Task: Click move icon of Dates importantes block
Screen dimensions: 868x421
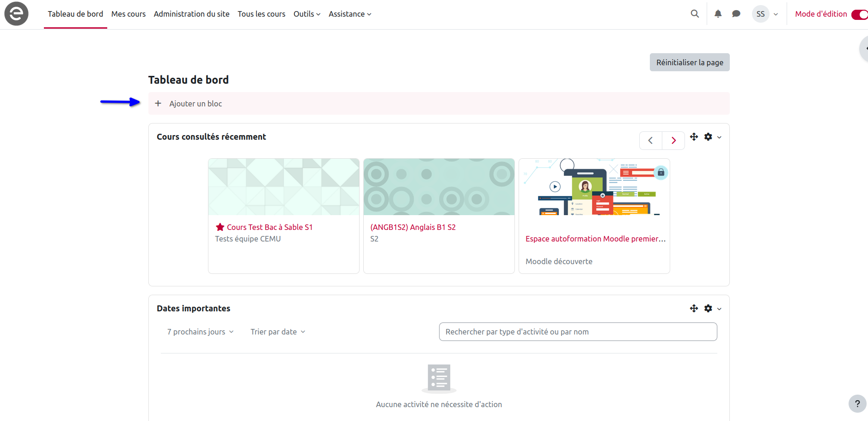Action: pos(694,309)
